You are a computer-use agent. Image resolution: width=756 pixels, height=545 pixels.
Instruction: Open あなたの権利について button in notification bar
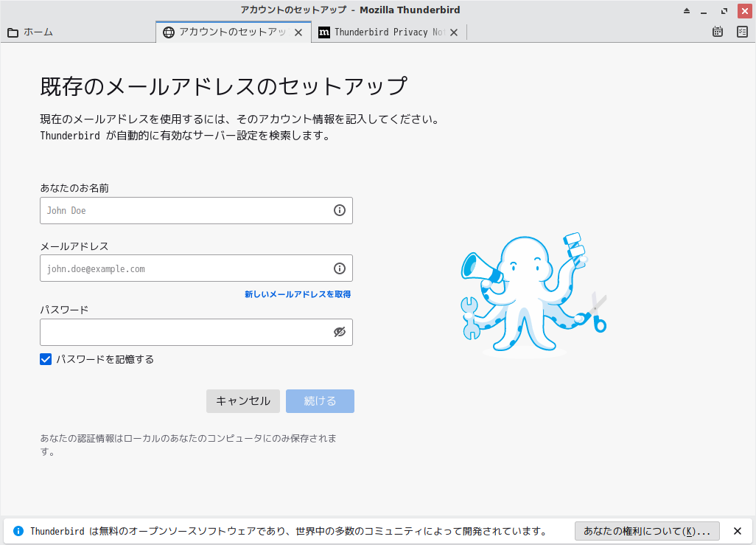click(647, 531)
